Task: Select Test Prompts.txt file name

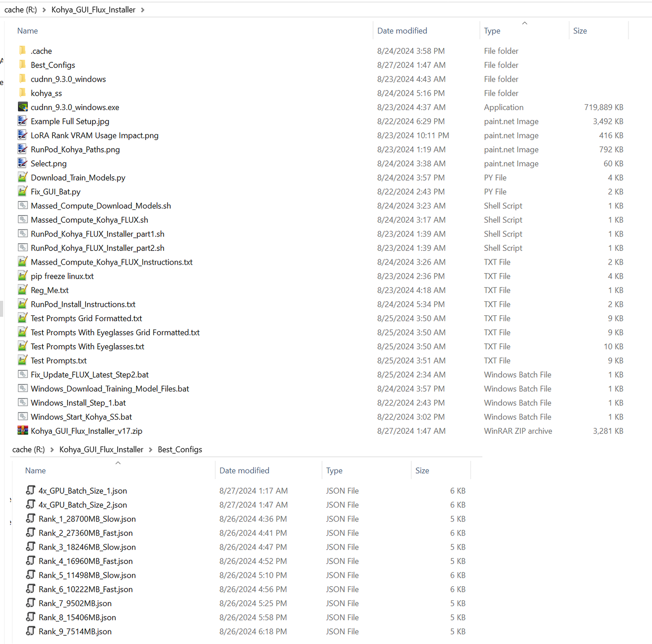Action: point(58,360)
